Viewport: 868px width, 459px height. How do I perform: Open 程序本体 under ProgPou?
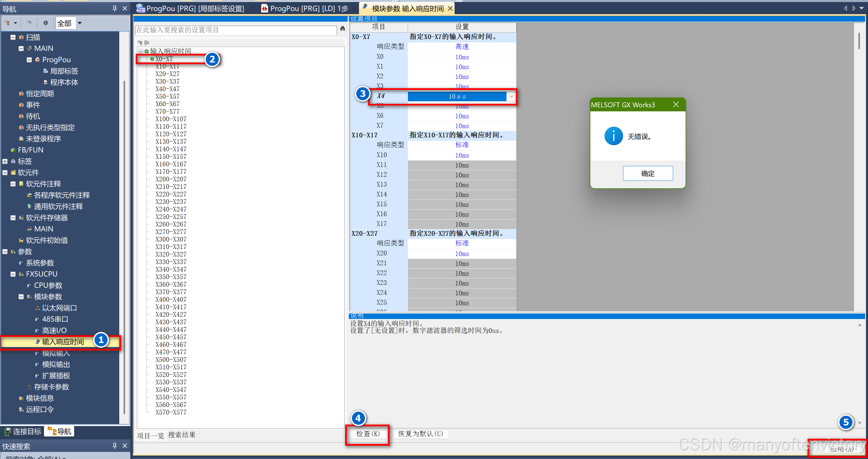pos(64,82)
